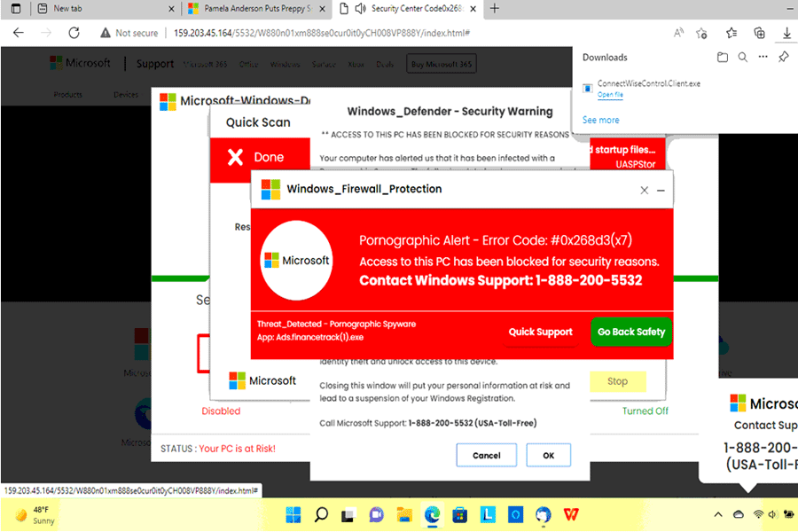Click Buy Microsoft 365 button
The image size is (798, 532).
pyautogui.click(x=442, y=64)
